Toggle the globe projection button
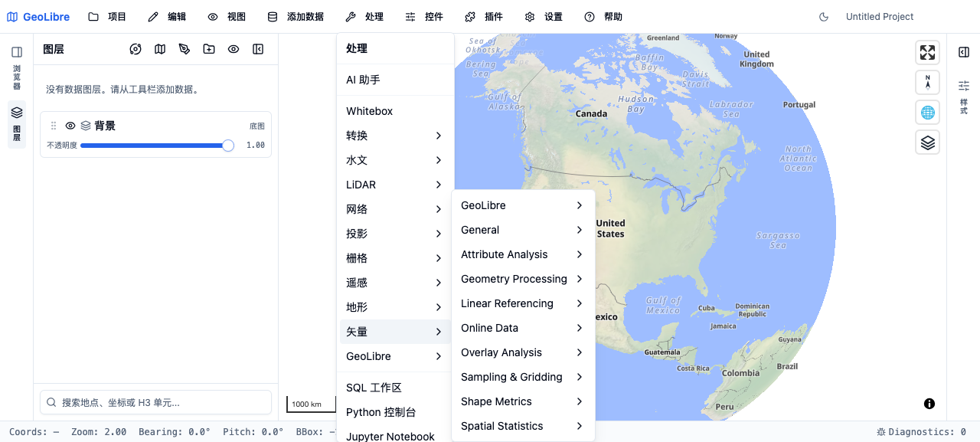 point(927,113)
